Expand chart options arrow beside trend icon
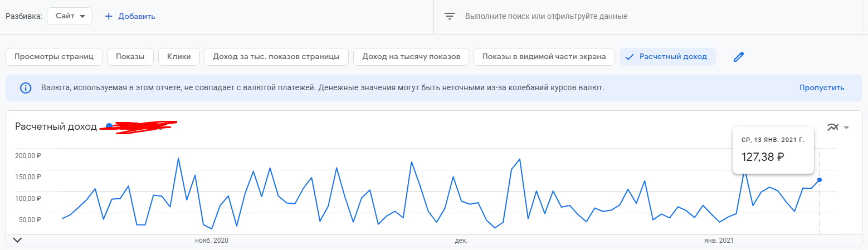Image resolution: width=868 pixels, height=250 pixels. (x=846, y=128)
